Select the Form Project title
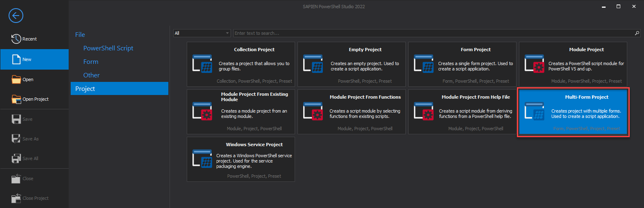Image resolution: width=644 pixels, height=208 pixels. pyautogui.click(x=476, y=50)
